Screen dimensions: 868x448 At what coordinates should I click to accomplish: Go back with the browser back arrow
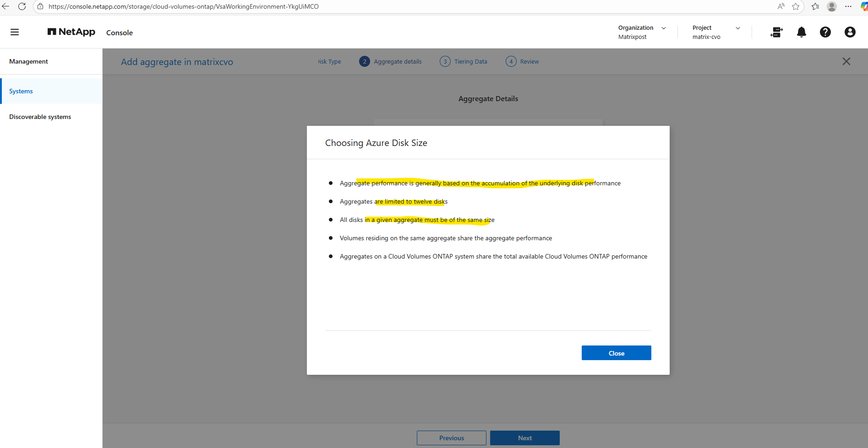(x=6, y=6)
